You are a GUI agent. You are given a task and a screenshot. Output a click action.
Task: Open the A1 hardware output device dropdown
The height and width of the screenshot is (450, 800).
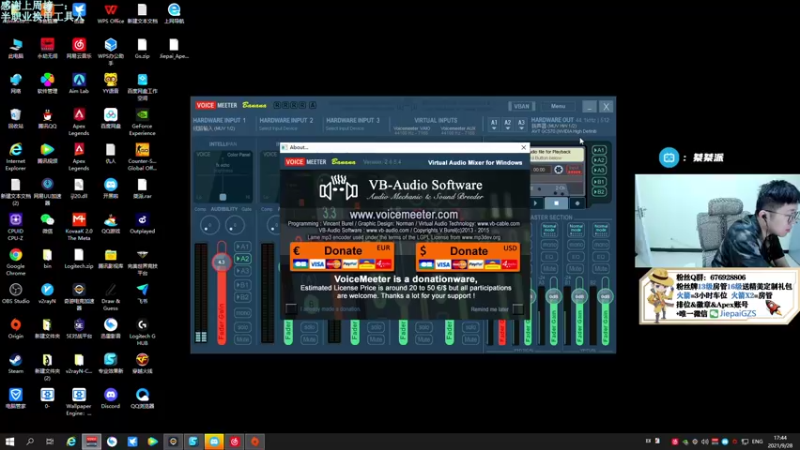(494, 125)
